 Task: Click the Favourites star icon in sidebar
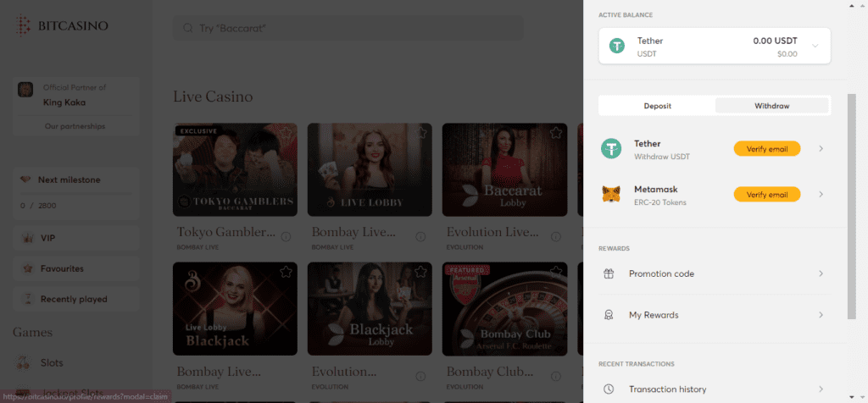pyautogui.click(x=27, y=268)
